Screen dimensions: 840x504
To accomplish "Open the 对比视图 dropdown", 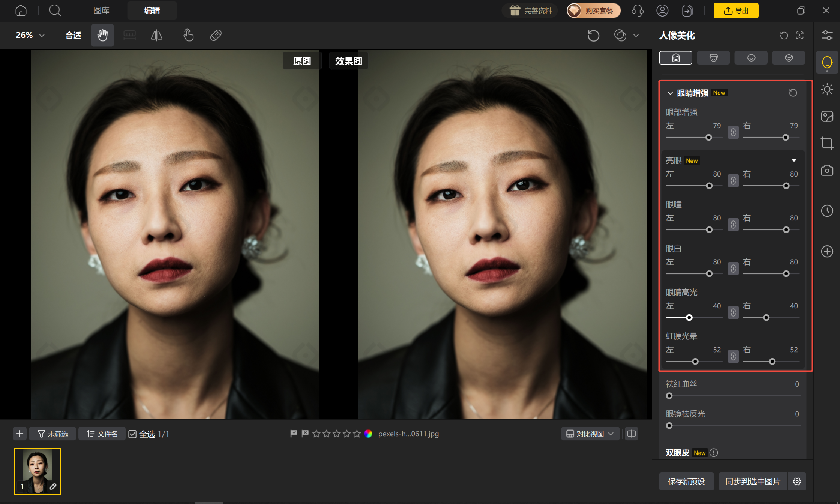I will tap(590, 434).
